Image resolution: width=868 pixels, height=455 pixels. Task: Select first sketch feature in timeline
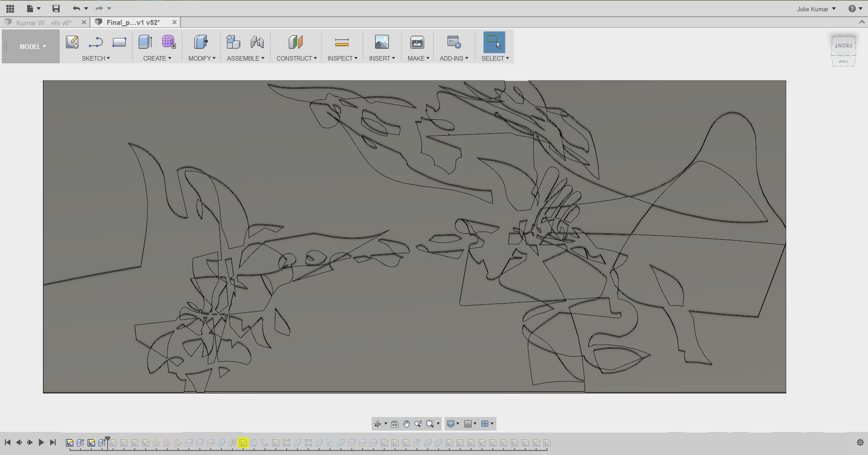(70, 443)
